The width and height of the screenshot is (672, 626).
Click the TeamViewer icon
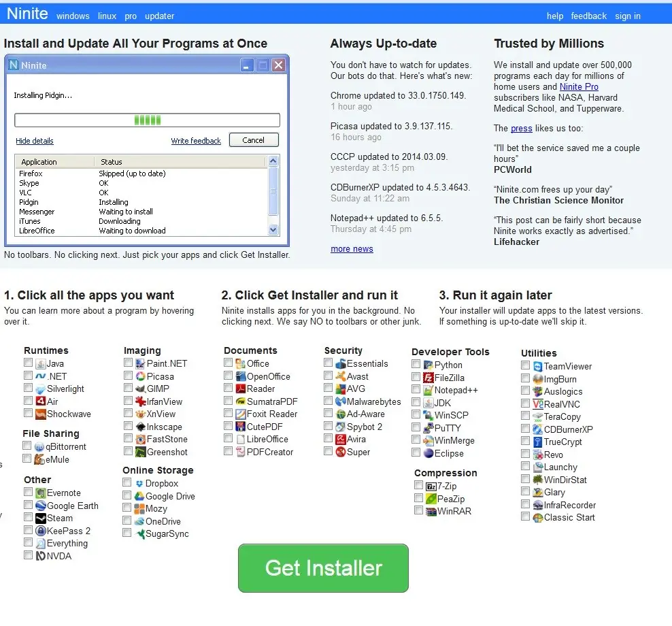click(x=538, y=366)
